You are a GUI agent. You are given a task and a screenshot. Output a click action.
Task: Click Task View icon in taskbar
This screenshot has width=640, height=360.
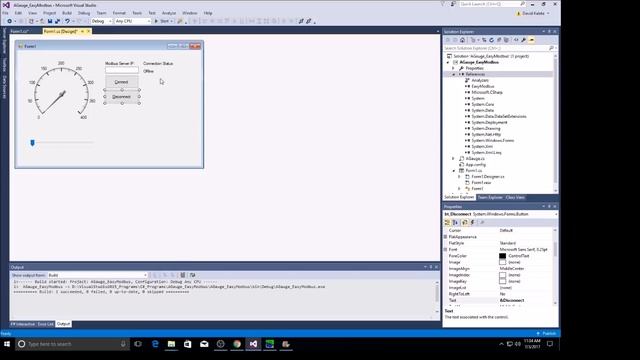[x=138, y=344]
